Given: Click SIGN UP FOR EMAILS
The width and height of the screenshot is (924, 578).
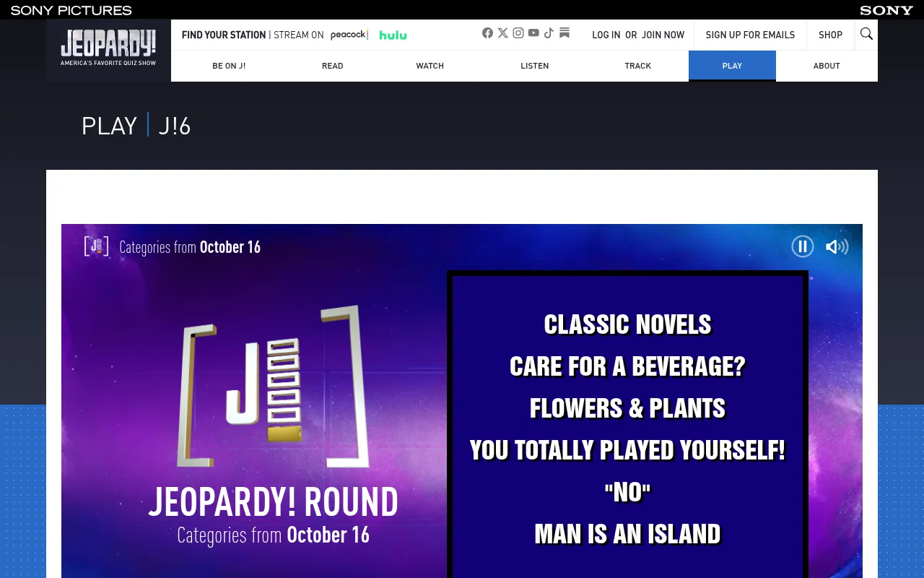Looking at the screenshot, I should pos(750,35).
